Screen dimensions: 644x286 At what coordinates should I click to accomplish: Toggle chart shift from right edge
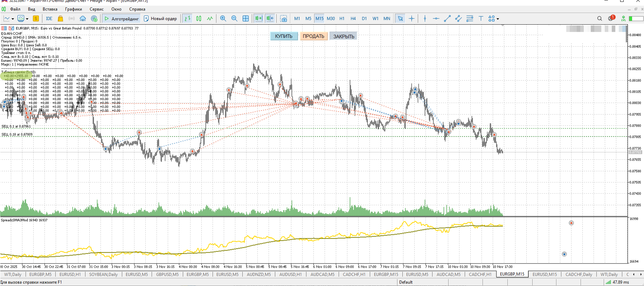tap(270, 19)
